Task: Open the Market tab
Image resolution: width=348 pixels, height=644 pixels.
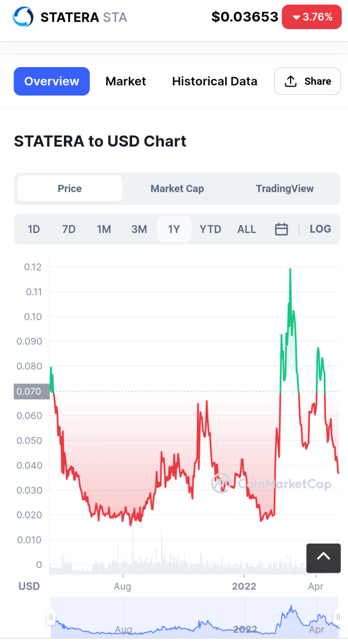Action: click(126, 81)
